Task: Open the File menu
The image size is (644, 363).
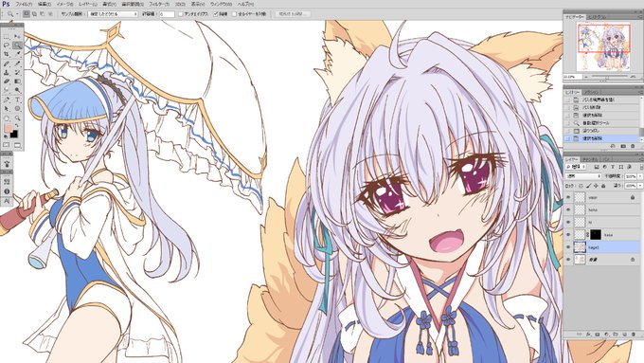Action: [24, 4]
